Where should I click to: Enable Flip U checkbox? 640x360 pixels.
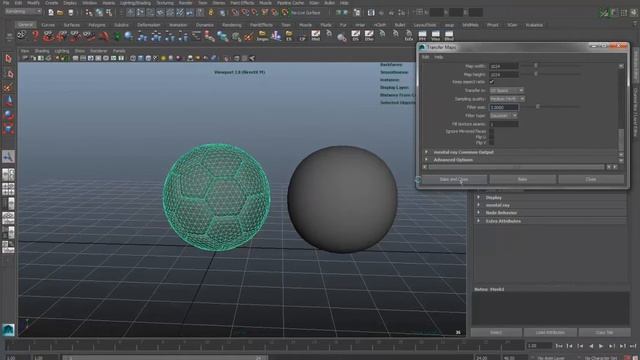(491, 137)
